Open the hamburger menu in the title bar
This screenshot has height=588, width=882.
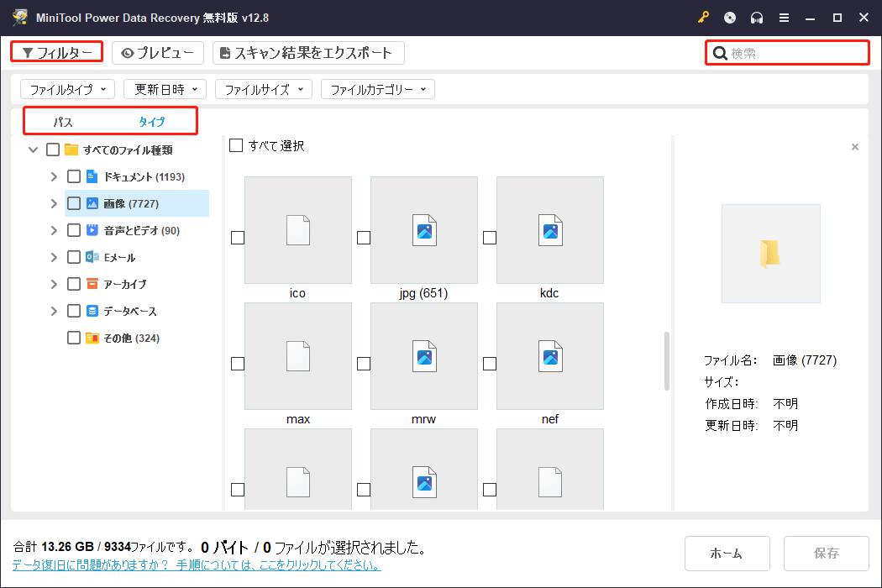[x=785, y=17]
